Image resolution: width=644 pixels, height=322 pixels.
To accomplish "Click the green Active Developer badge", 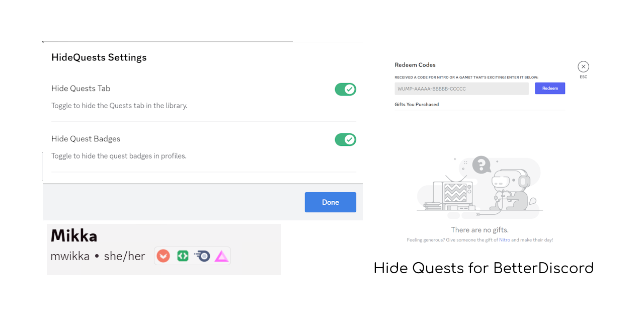I will [x=183, y=256].
